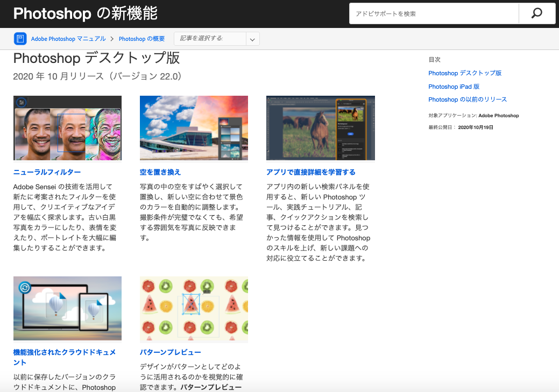Click the search magnifier icon
Viewport: 559px width, 392px height.
click(x=536, y=13)
